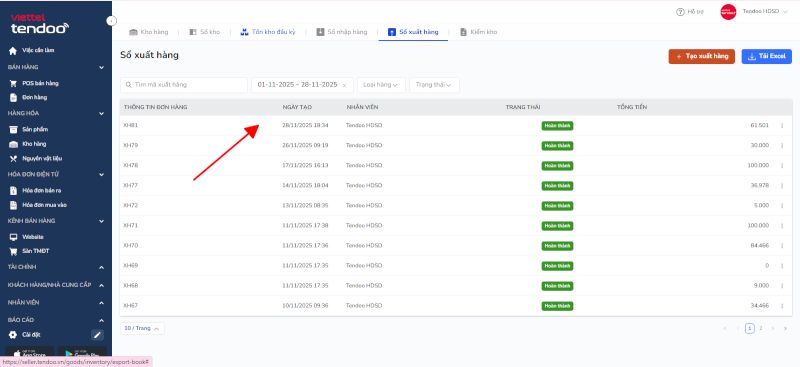Switch to the Kiểm kho tab

(479, 32)
